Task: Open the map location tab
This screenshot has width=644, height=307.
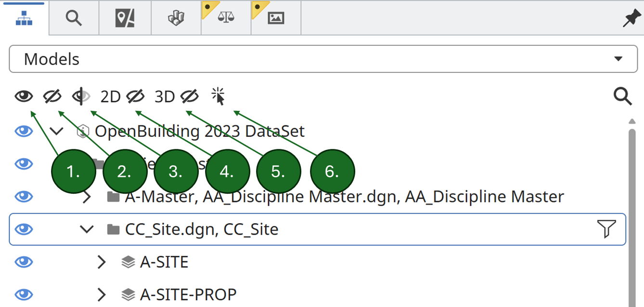Action: pyautogui.click(x=125, y=18)
